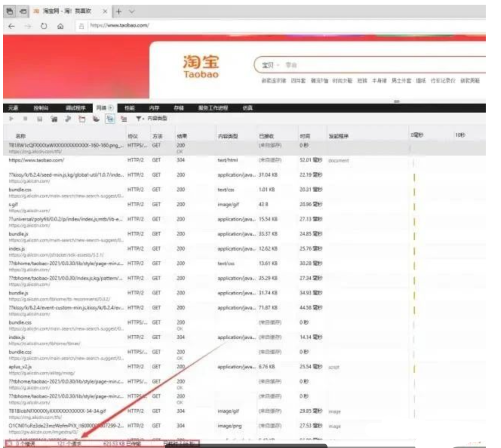Screen dimensions: 501x448
Task: Switch to the 服务工作进程 devtools tab
Action: [x=213, y=108]
